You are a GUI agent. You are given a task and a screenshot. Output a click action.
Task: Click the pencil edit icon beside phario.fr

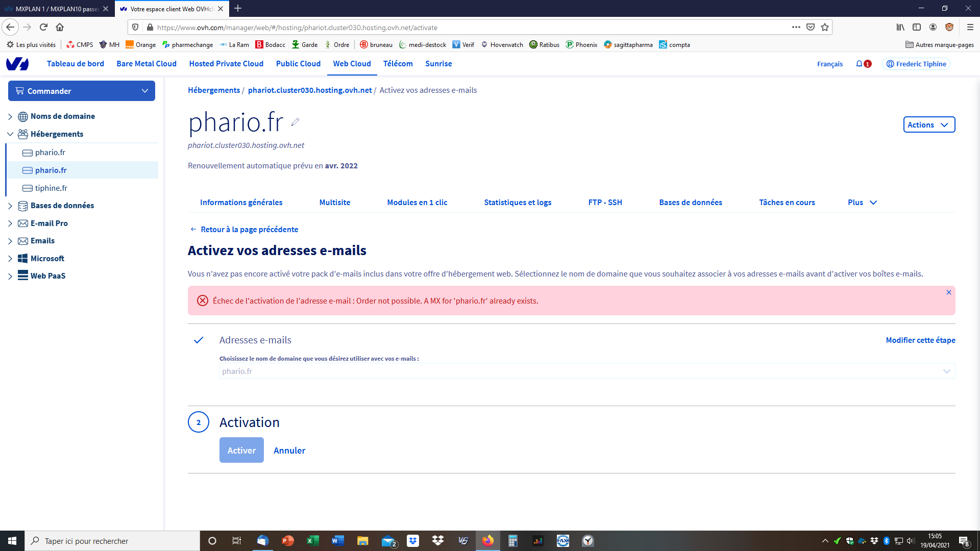coord(295,122)
